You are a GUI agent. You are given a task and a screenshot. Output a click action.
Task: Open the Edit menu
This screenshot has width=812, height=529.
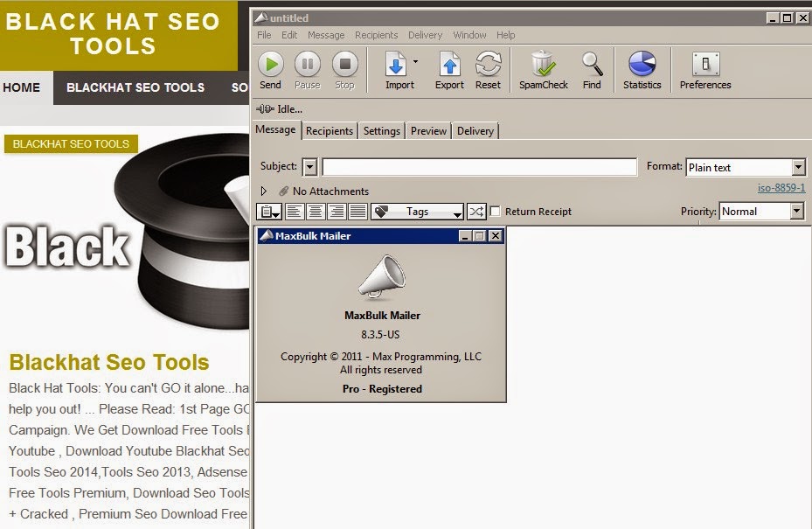[289, 35]
